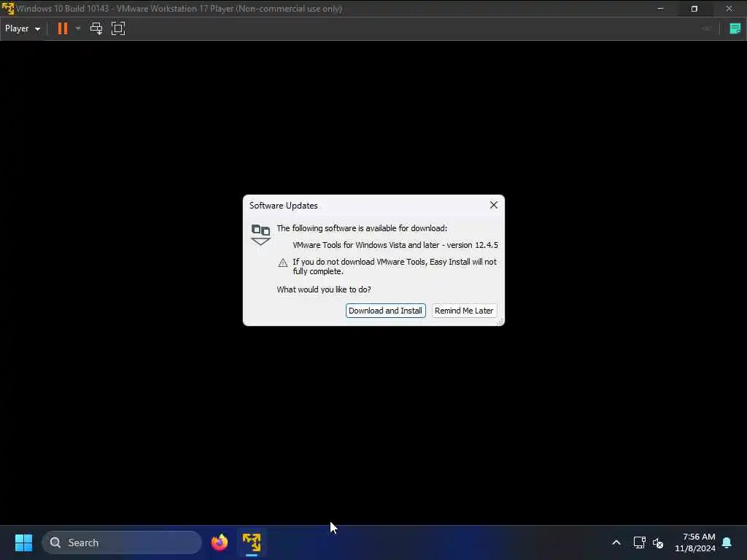
Task: Open the Windows Start menu
Action: pyautogui.click(x=24, y=542)
